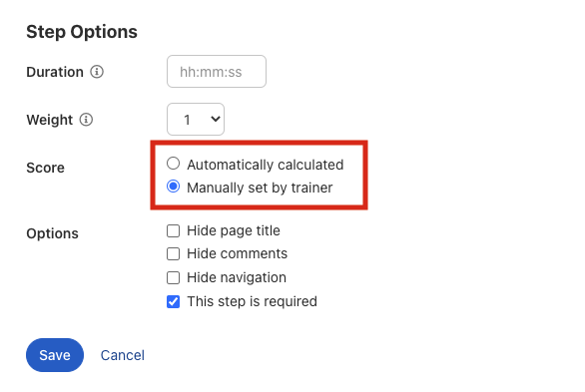
Task: Uncheck This step is required
Action: (173, 301)
